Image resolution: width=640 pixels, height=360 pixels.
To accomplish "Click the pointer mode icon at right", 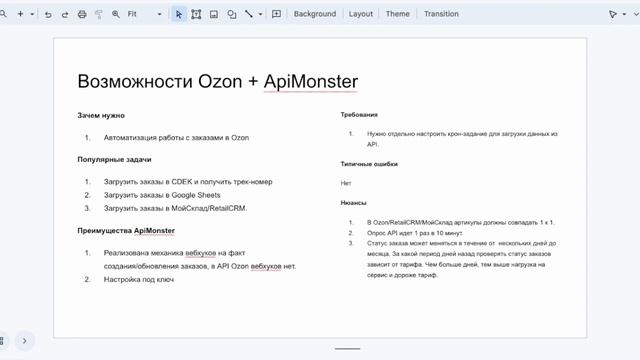I will [613, 14].
